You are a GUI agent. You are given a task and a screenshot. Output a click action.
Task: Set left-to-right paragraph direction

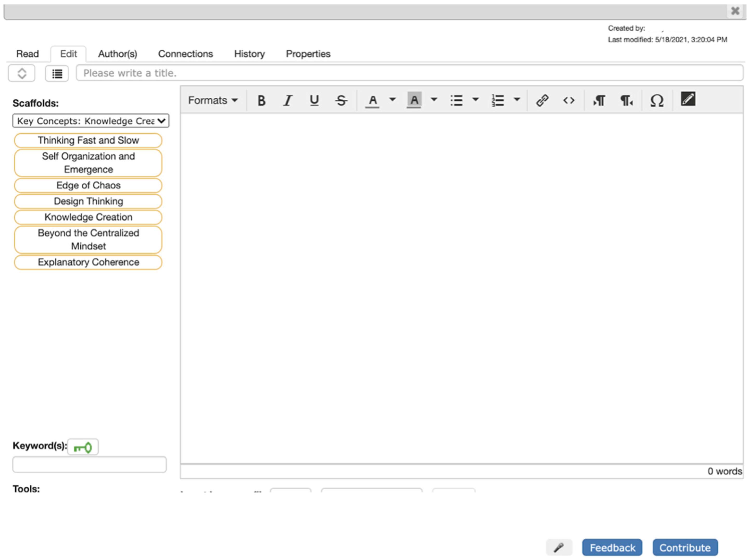click(x=599, y=100)
